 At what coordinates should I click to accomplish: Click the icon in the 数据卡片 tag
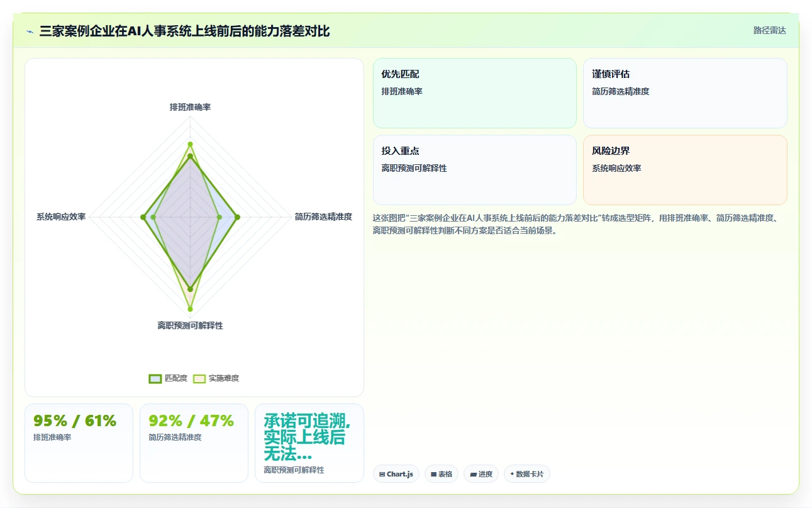(x=512, y=474)
